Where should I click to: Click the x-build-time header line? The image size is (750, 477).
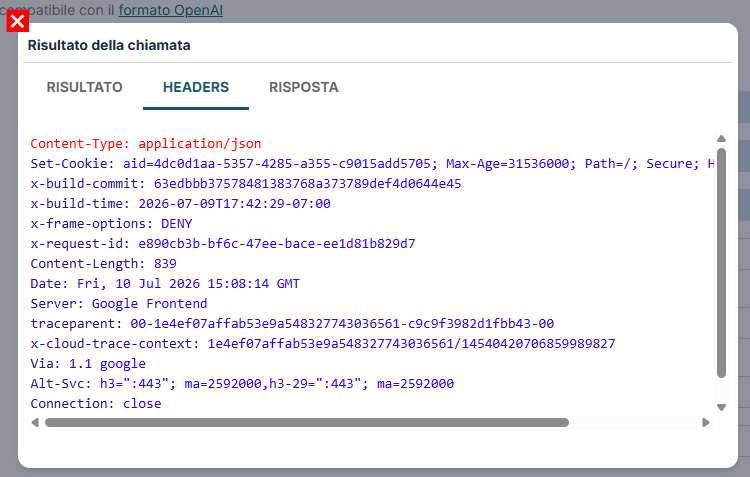click(180, 204)
